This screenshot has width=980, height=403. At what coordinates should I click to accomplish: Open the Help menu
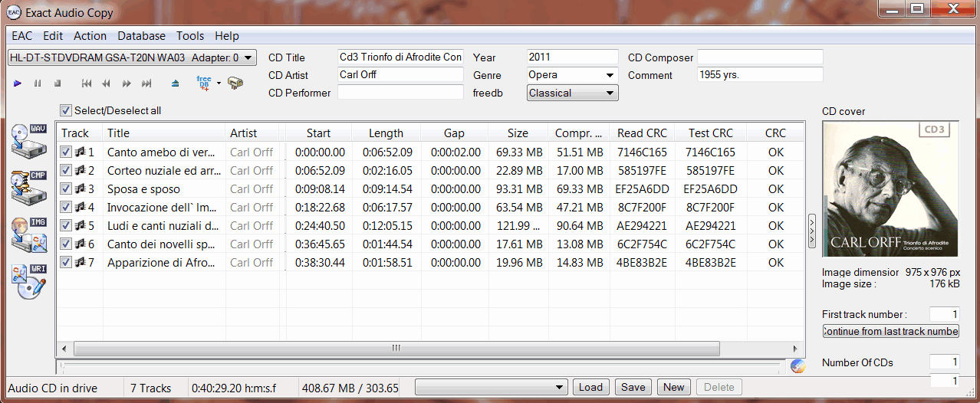click(x=227, y=35)
